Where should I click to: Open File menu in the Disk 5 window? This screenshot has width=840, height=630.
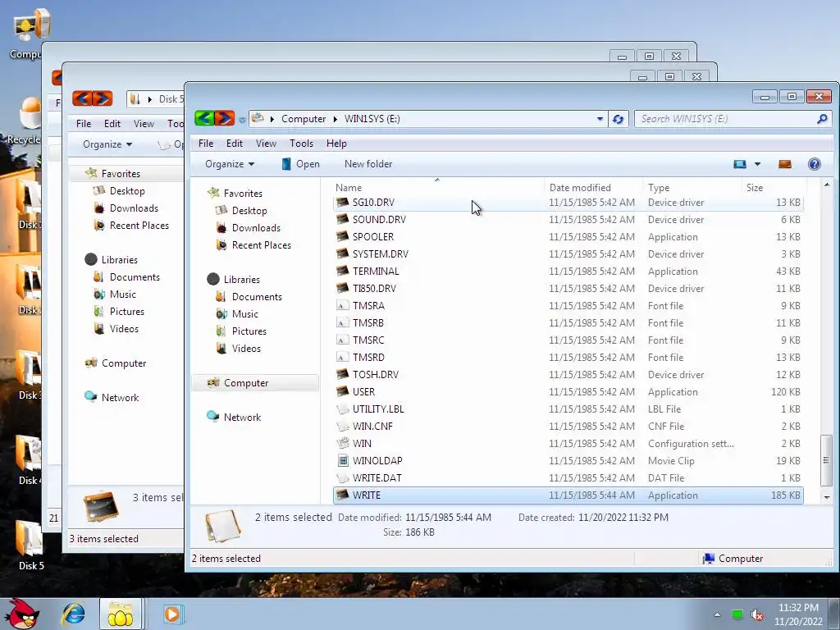84,124
